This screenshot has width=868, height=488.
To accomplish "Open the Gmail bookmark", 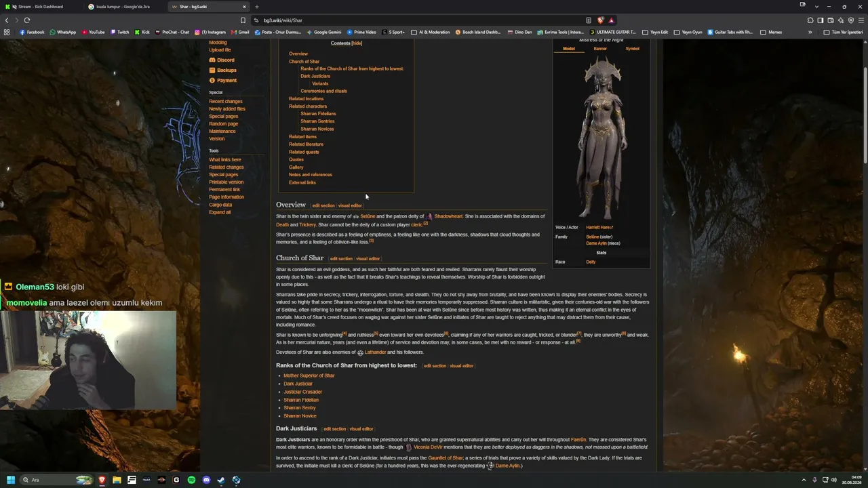I will pyautogui.click(x=240, y=32).
